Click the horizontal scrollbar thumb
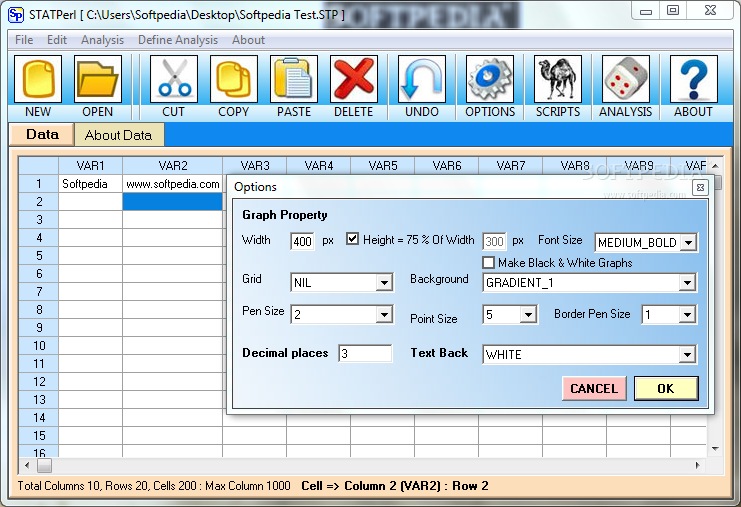The height and width of the screenshot is (507, 741). [x=44, y=466]
